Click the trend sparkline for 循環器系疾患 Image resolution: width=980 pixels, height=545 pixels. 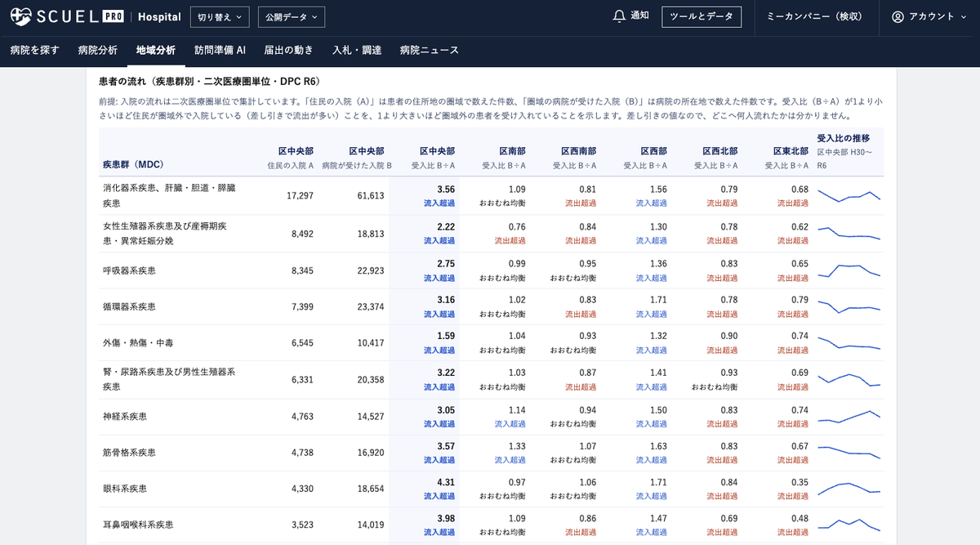click(x=849, y=307)
